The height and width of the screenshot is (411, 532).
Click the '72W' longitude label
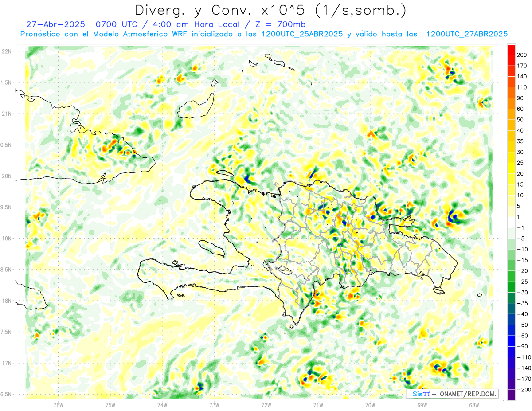coord(266,404)
